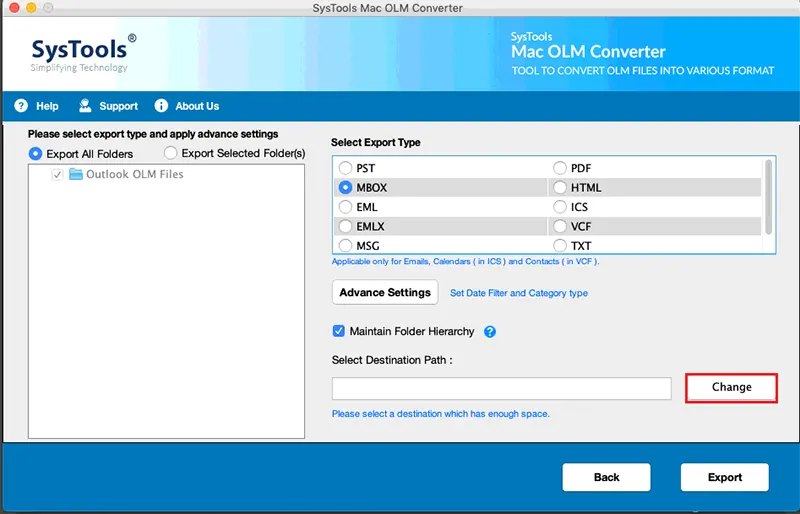Click the SysTools logo
This screenshot has width=800, height=514.
pyautogui.click(x=84, y=54)
